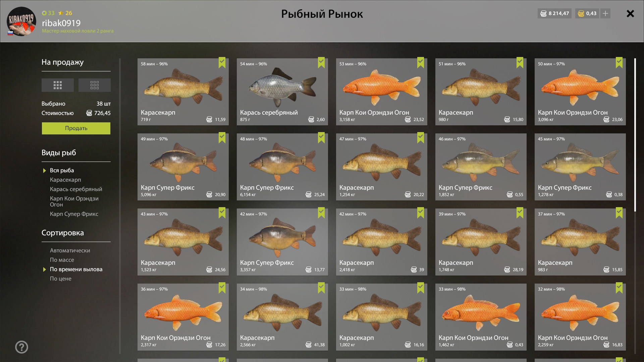The image size is (644, 362).
Task: Unmark the Карась серебряный selection flag
Action: [x=321, y=62]
